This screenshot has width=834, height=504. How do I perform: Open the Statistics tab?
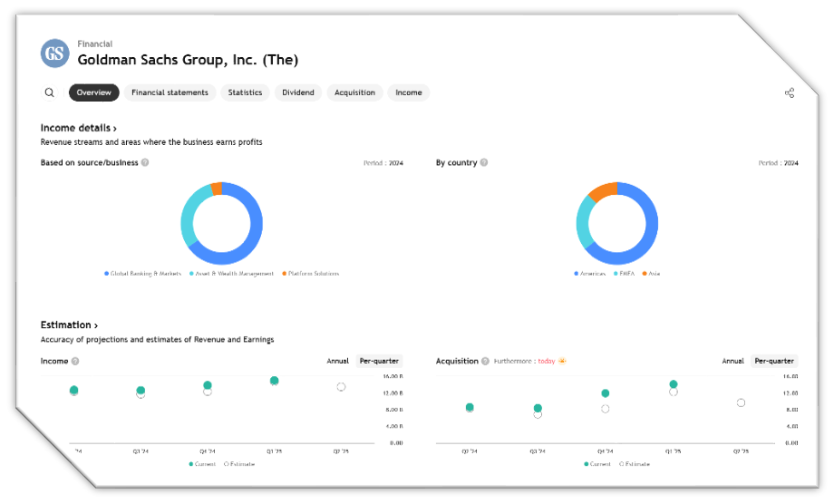tap(245, 92)
